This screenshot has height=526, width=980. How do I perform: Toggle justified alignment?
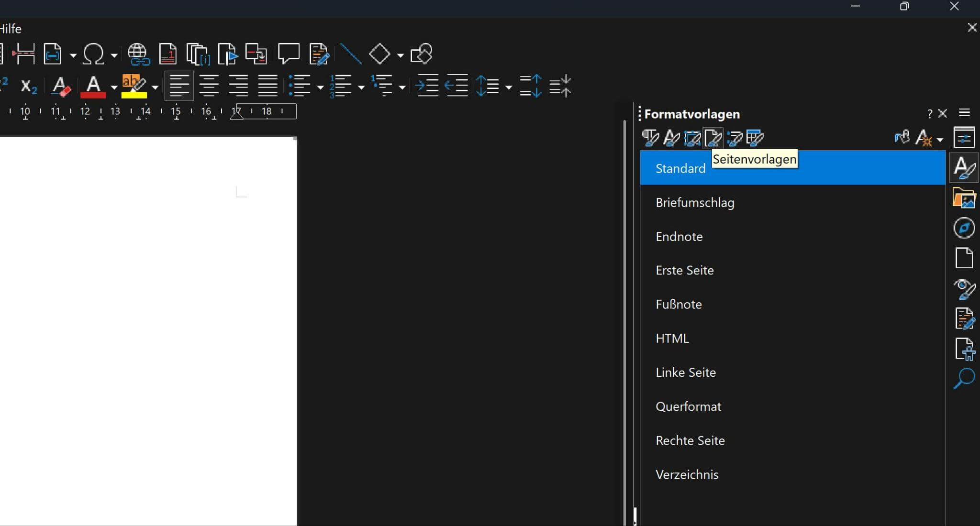pyautogui.click(x=267, y=86)
